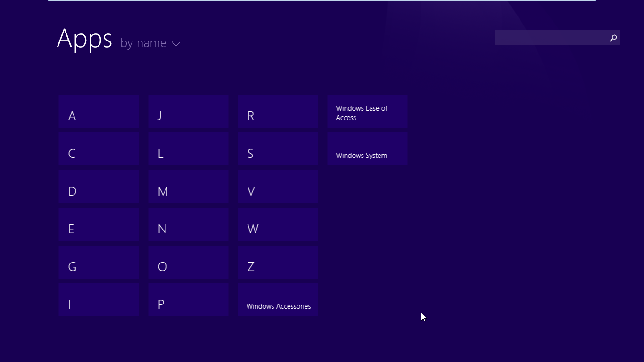Select the letter S tile
Image resolution: width=644 pixels, height=362 pixels.
coord(278,149)
